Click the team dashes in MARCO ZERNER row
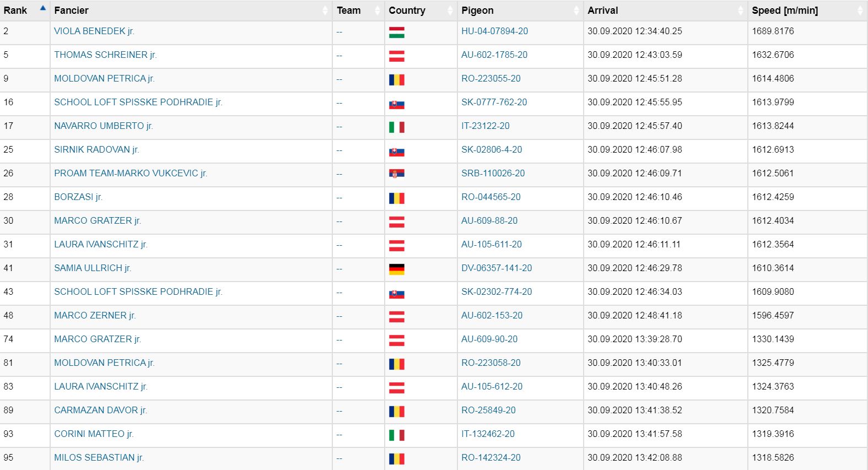This screenshot has height=470, width=868. 339,316
